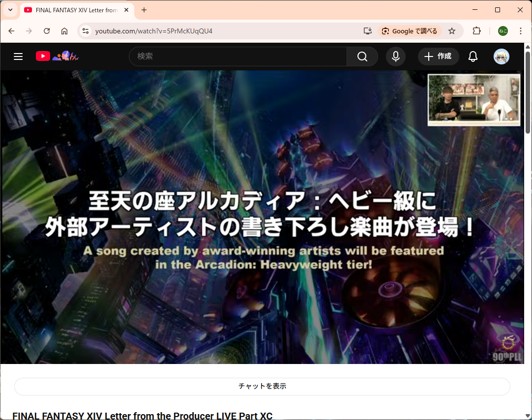532x420 pixels.
Task: Open the Chrome three-dot menu
Action: click(521, 31)
